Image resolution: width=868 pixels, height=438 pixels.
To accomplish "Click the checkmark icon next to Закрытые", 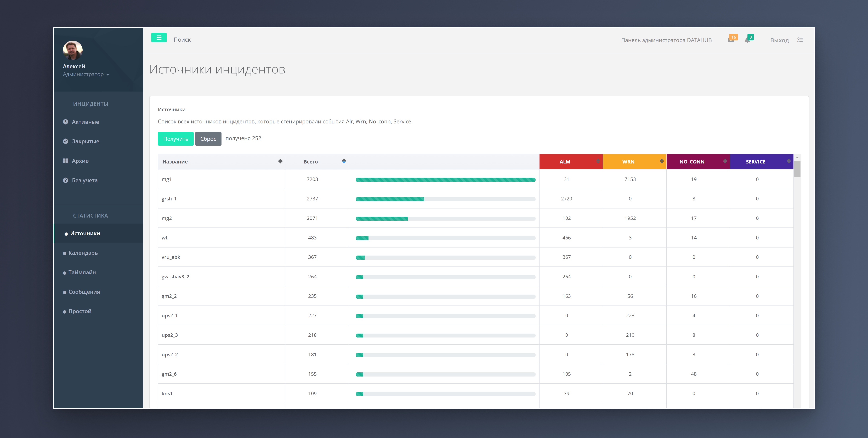I will click(65, 141).
